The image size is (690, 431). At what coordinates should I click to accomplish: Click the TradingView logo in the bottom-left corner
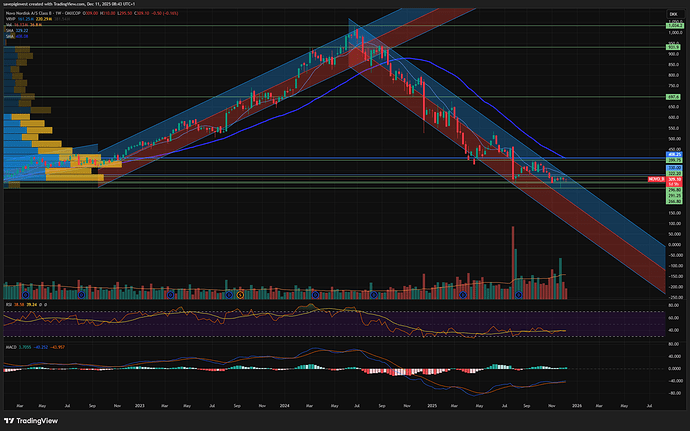(x=30, y=420)
